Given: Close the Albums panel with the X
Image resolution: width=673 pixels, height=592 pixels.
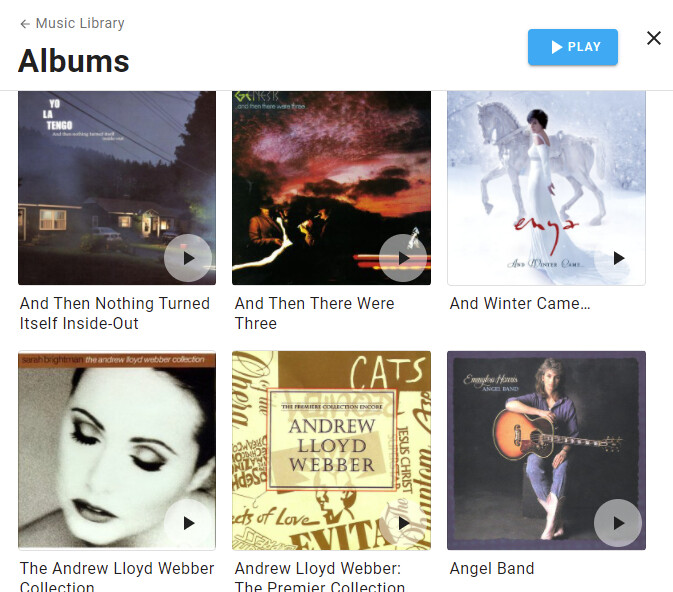Looking at the screenshot, I should pyautogui.click(x=654, y=38).
